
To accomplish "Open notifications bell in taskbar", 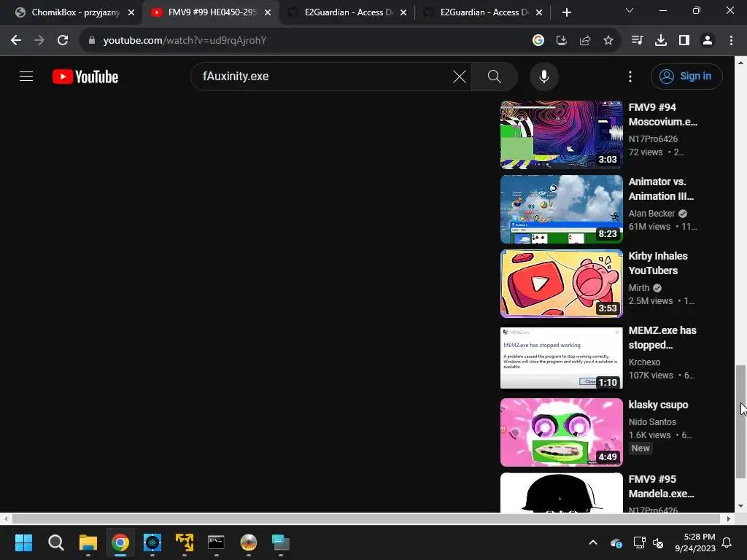I will (727, 542).
